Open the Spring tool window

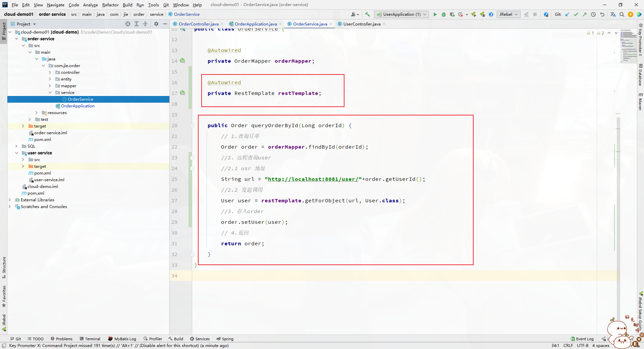tap(225, 339)
